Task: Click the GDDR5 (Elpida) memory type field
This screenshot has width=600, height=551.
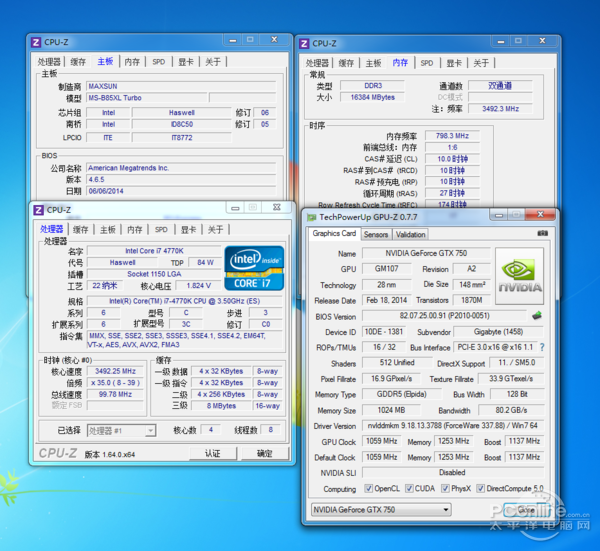Action: tap(401, 394)
